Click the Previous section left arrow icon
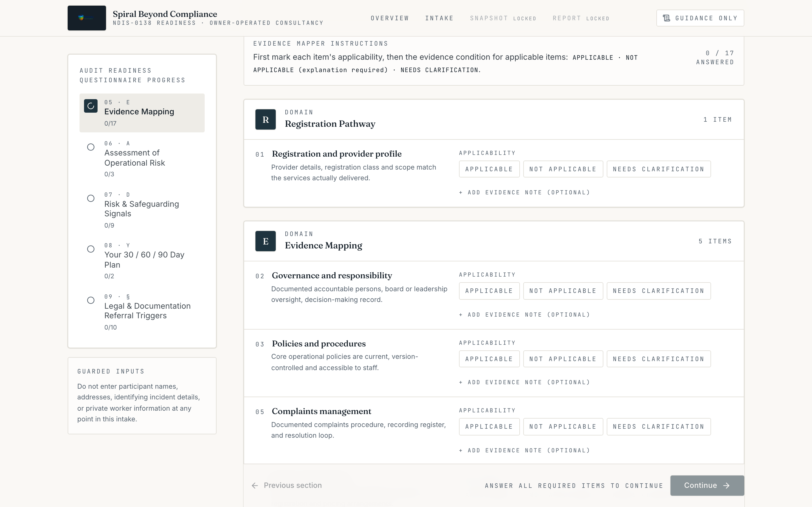 255,486
